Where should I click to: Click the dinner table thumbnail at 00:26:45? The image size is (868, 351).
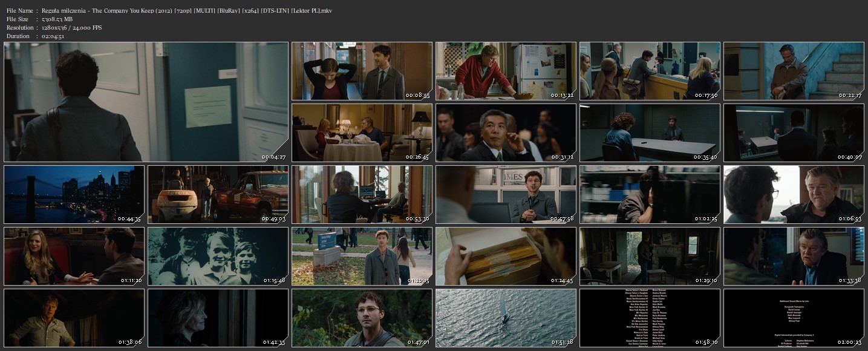(x=362, y=133)
